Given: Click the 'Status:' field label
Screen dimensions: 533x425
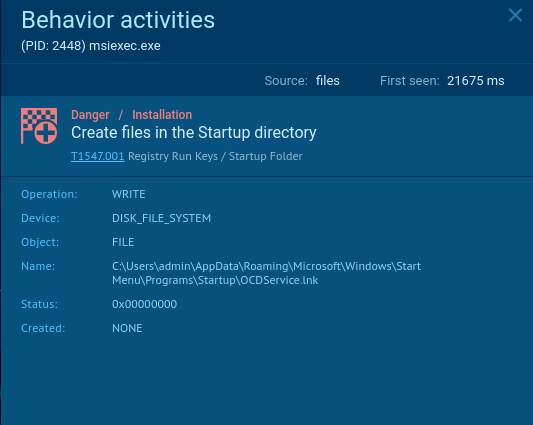Looking at the screenshot, I should [x=39, y=304].
